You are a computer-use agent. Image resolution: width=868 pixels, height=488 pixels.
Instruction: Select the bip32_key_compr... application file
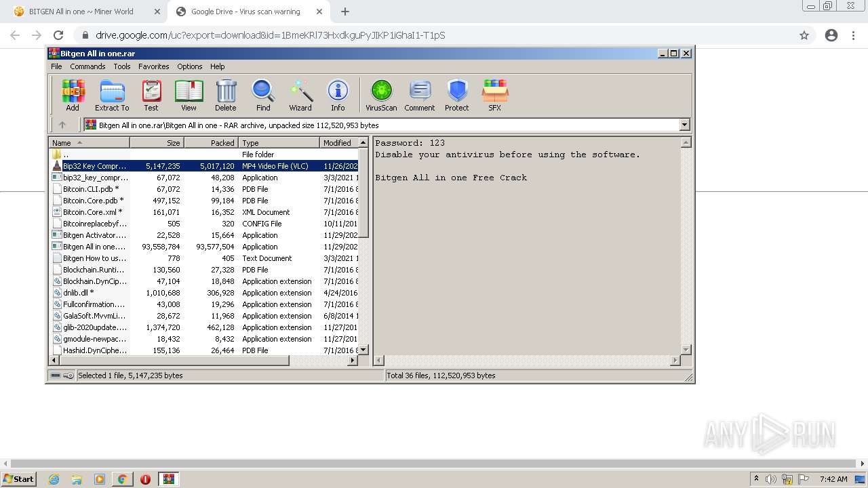pos(203,178)
